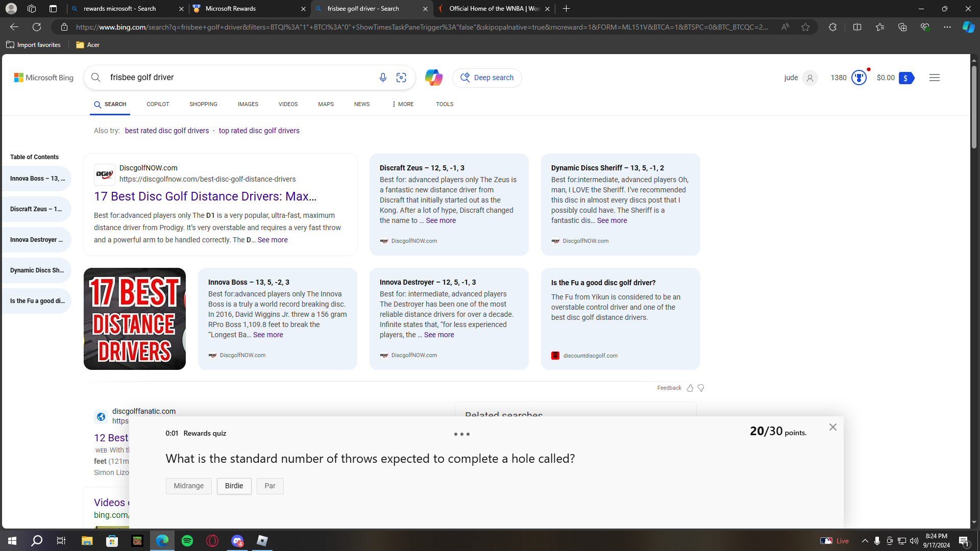980x551 pixels.
Task: Expand the MORE search options menu
Action: [x=403, y=104]
